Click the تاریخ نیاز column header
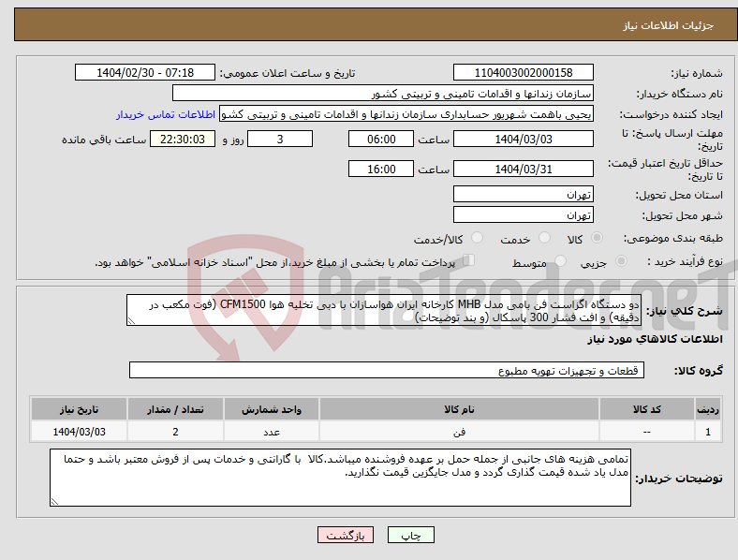Viewport: 738px width, 560px height. click(79, 409)
